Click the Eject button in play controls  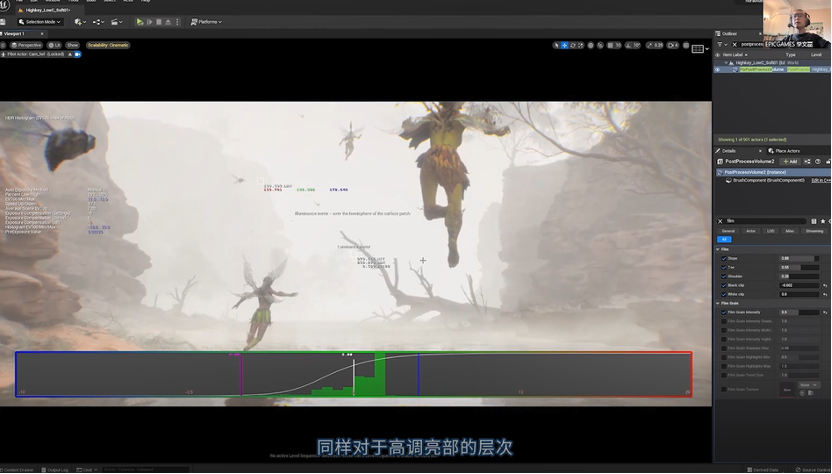click(x=168, y=22)
